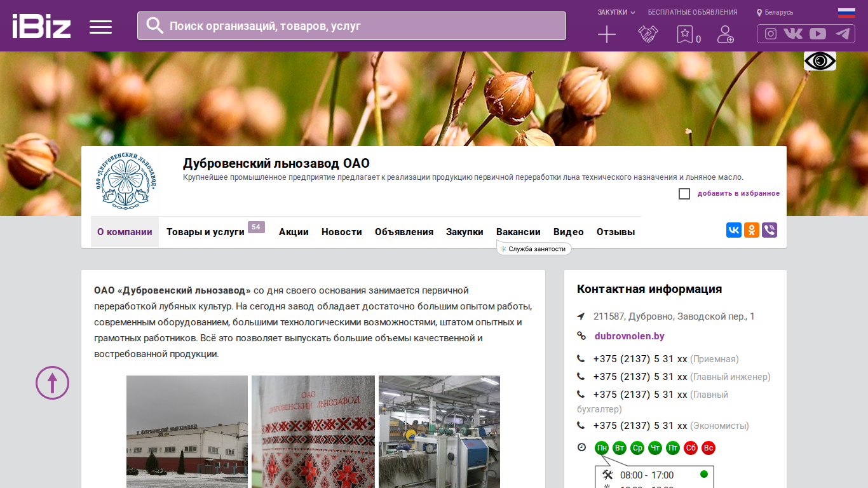Screen dimensions: 868x488
Task: Click the search magnifier icon
Action: pyautogui.click(x=155, y=25)
